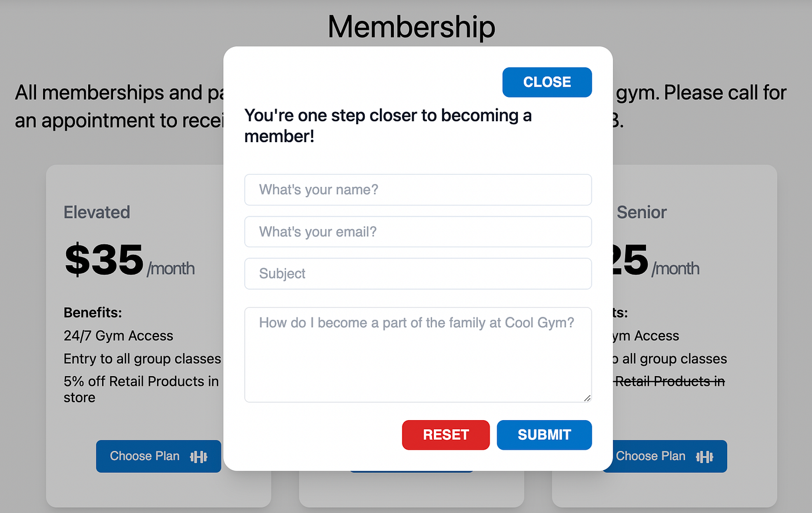Click the Cool Gym message textarea

(x=418, y=354)
